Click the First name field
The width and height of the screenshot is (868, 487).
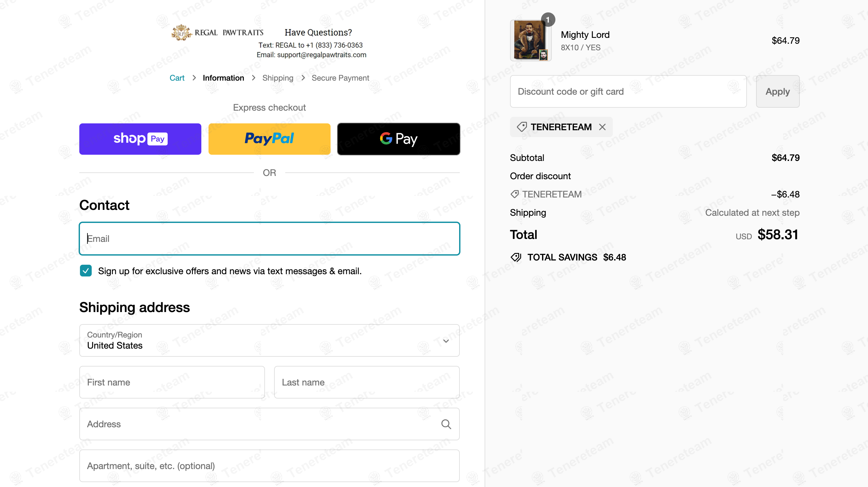[172, 382]
